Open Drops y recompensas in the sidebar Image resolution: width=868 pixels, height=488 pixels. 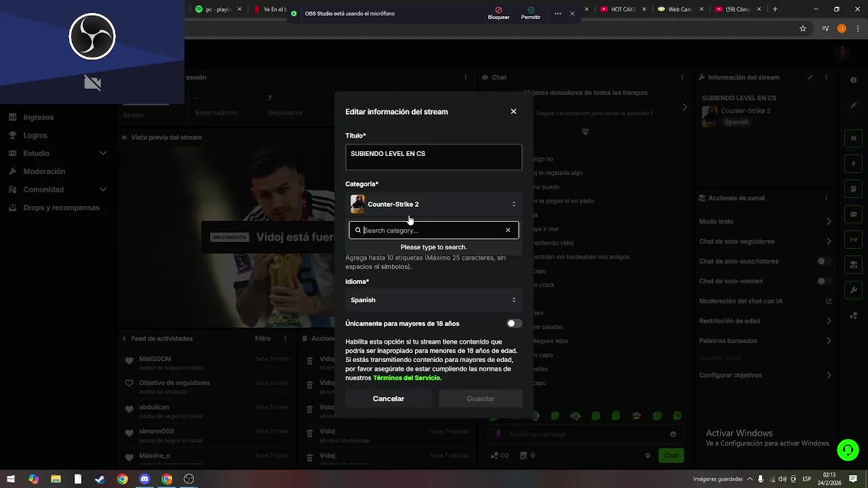(61, 207)
